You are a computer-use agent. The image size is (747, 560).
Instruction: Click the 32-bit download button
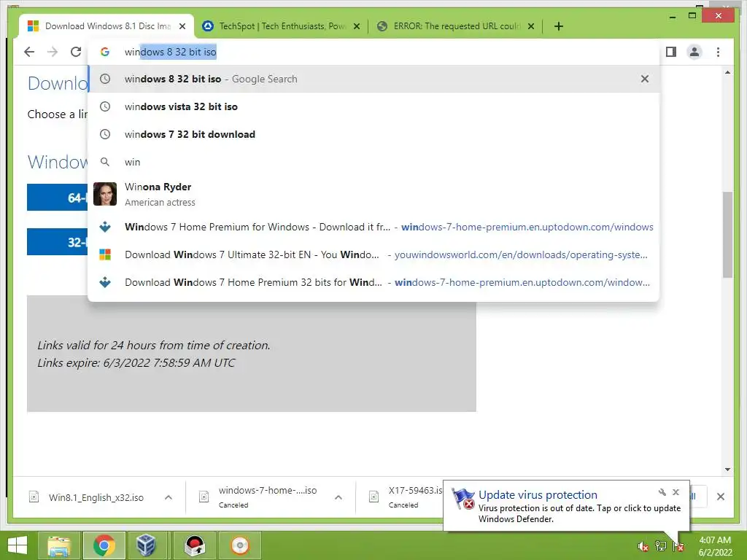58,242
